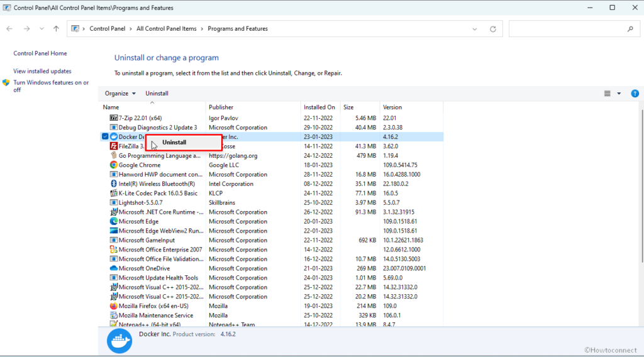644x357 pixels.
Task: Click the 23-01-2023 Docker install date
Action: (x=318, y=136)
